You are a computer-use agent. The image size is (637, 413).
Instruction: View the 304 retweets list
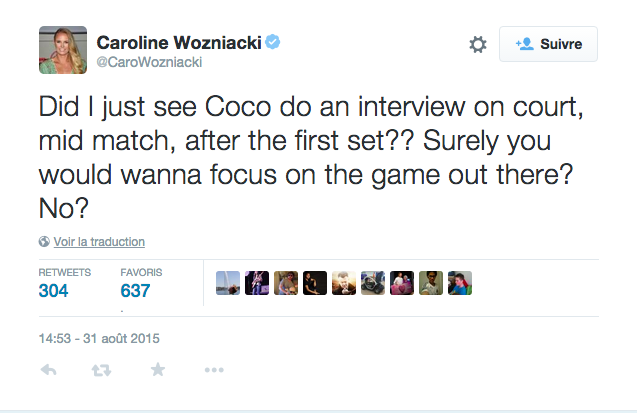(65, 283)
